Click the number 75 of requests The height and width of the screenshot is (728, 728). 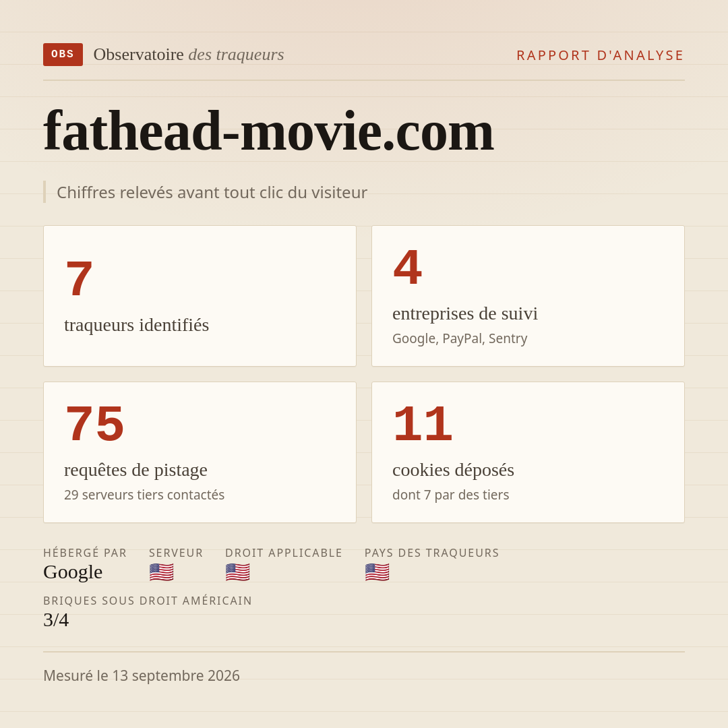(95, 424)
